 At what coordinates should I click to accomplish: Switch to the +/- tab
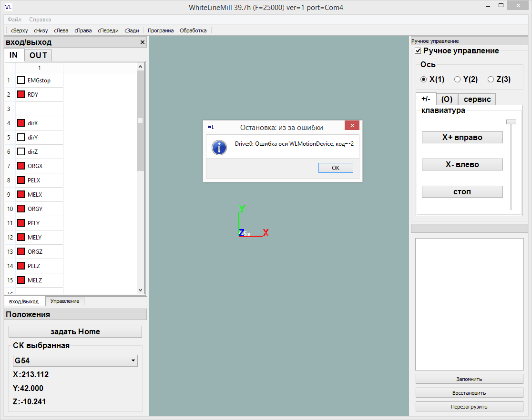coord(426,99)
